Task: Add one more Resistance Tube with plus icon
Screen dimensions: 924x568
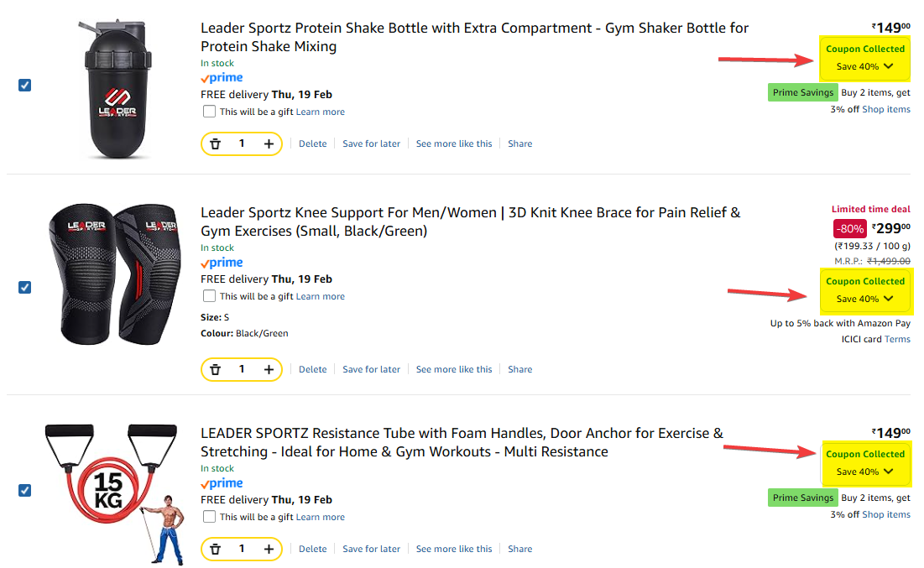Action: point(269,550)
